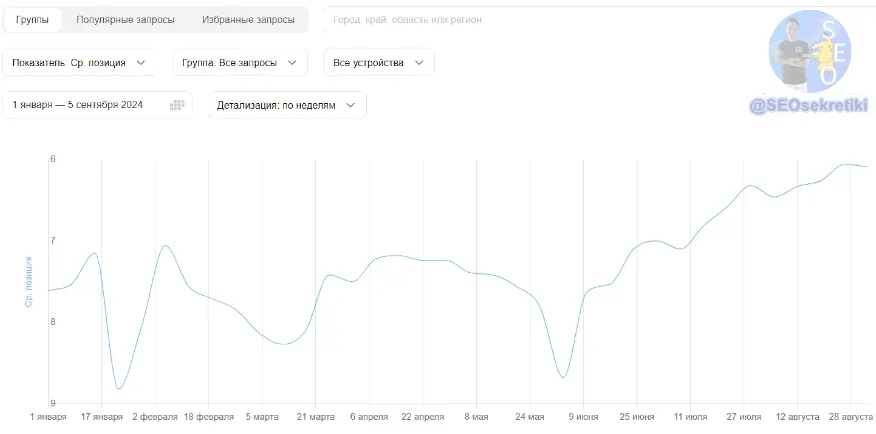Select the Избранные запросы tab
Viewport: 876px width, 434px height.
[x=248, y=20]
